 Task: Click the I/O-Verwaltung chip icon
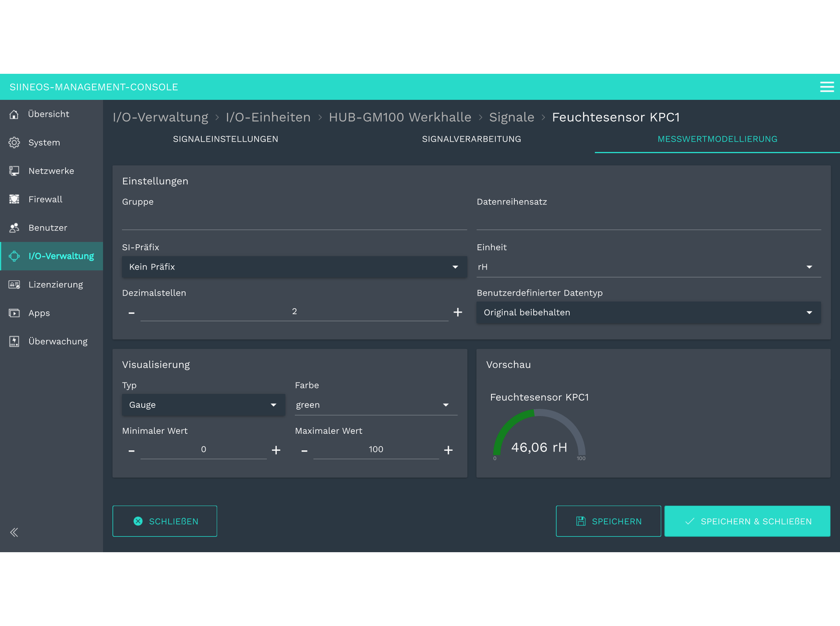coord(14,256)
